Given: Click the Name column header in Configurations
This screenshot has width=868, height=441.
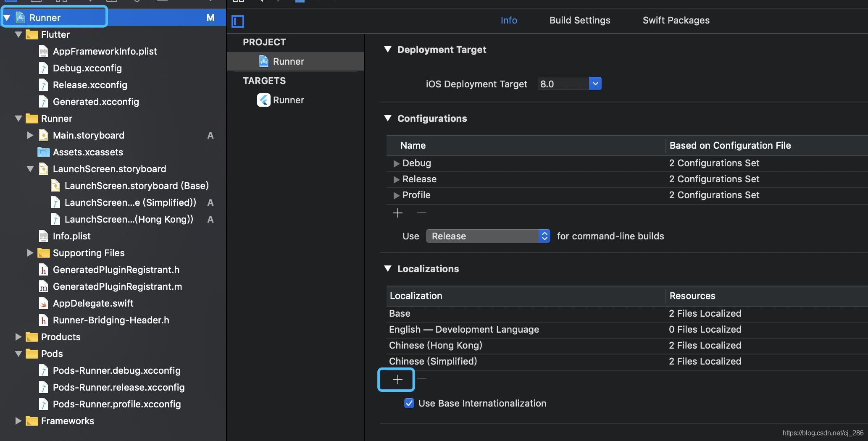Looking at the screenshot, I should click(x=413, y=145).
